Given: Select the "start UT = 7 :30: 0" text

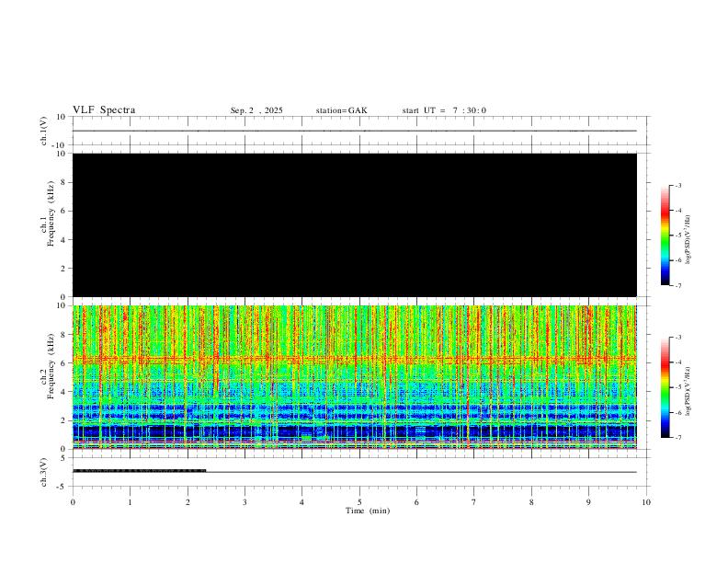Looking at the screenshot, I should click(x=444, y=110).
